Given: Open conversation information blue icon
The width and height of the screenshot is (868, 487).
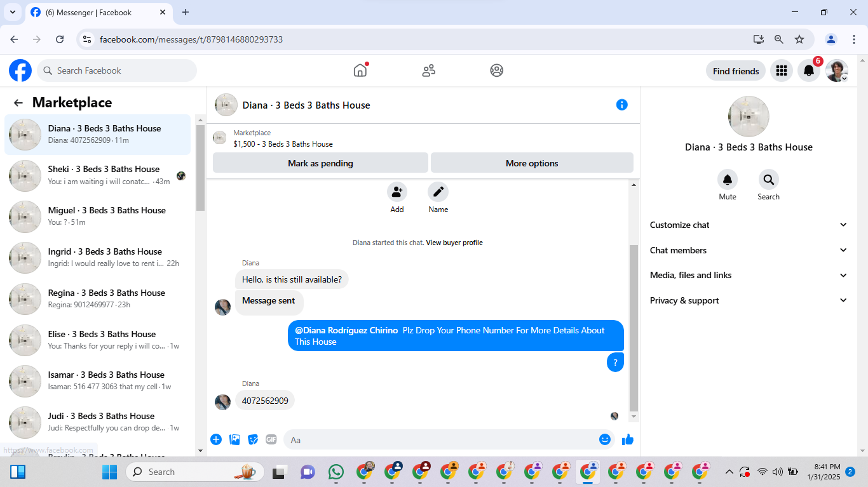Looking at the screenshot, I should click(x=622, y=105).
